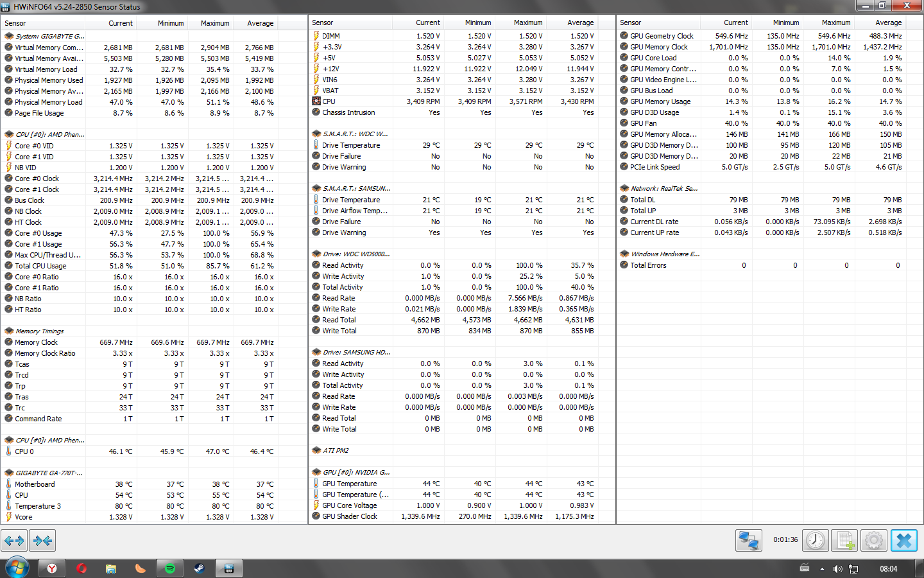The height and width of the screenshot is (578, 924).
Task: Open Steam from the taskbar
Action: point(200,568)
